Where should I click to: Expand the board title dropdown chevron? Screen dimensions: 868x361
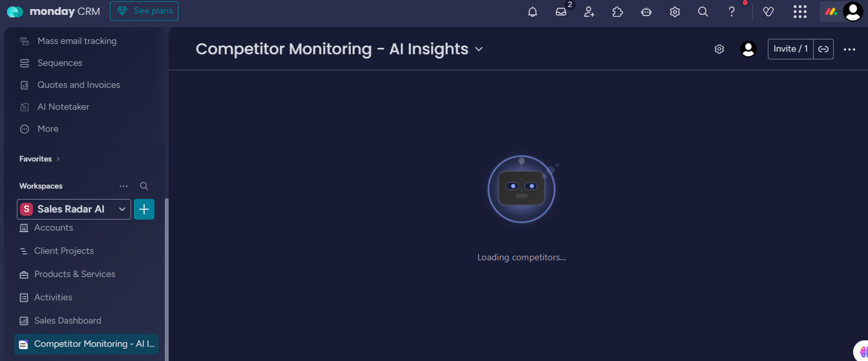pyautogui.click(x=479, y=49)
